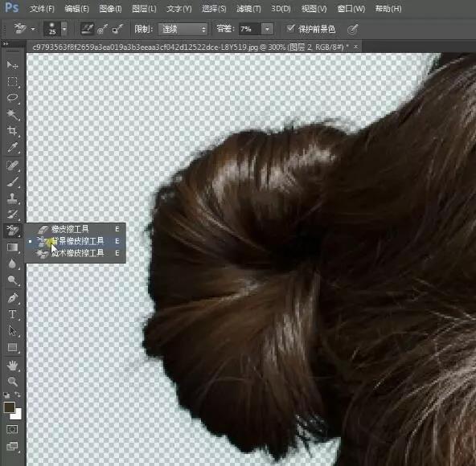Click the 容差 7% input field
The height and width of the screenshot is (466, 476).
coord(249,29)
